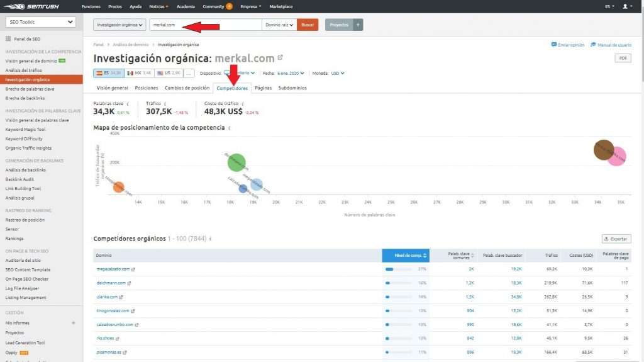This screenshot has width=644, height=362.
Task: Select the US flag database
Action: pos(169,73)
